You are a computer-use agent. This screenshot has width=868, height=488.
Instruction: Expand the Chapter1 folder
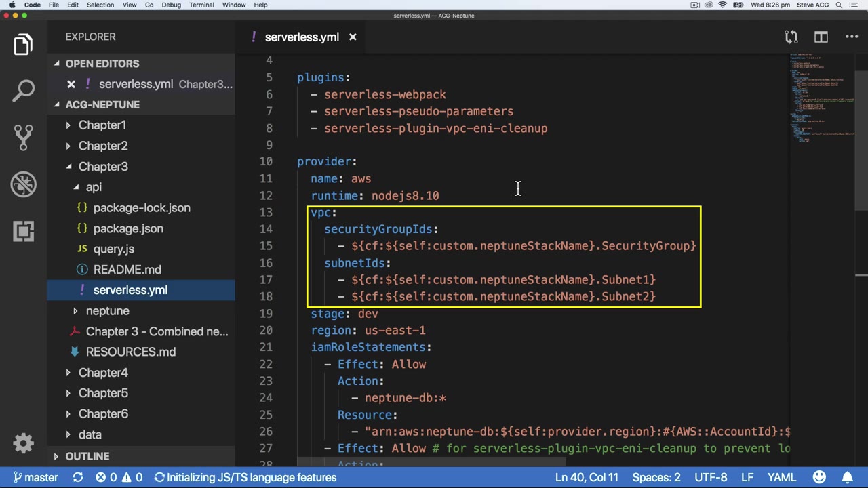click(x=102, y=125)
